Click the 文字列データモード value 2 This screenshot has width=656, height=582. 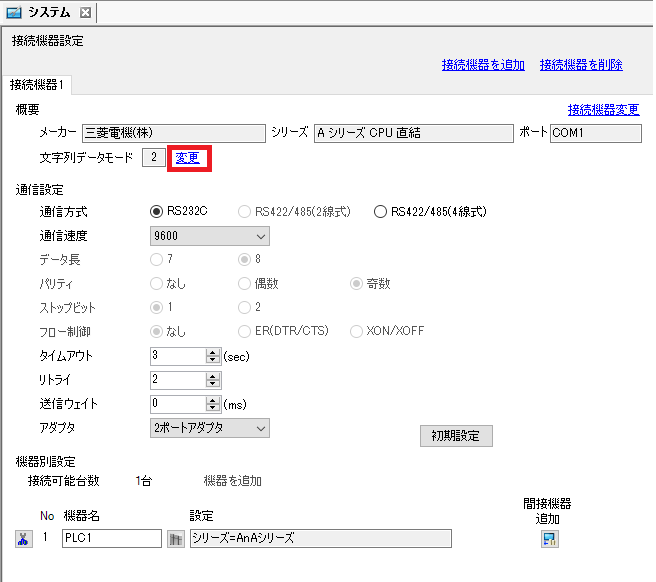pos(154,158)
